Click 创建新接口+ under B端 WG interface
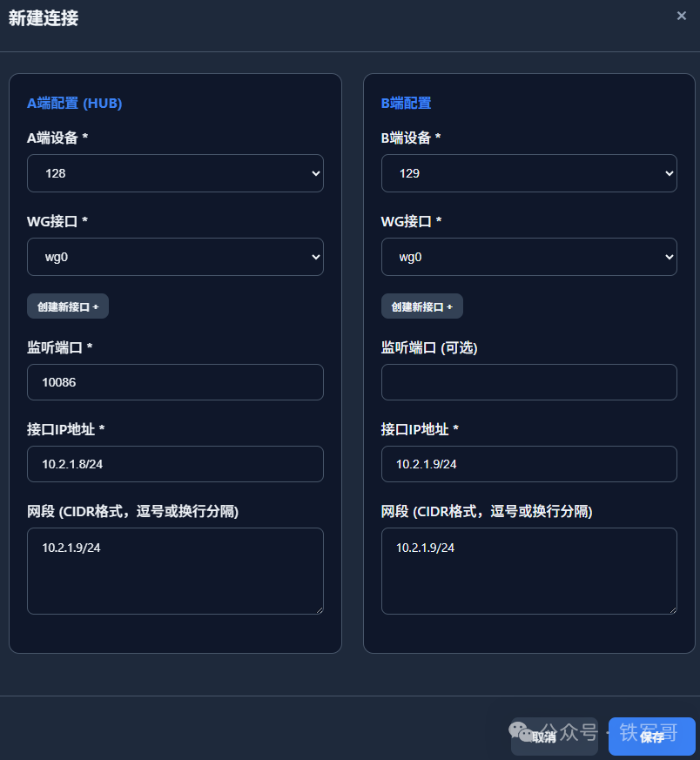 [x=421, y=306]
